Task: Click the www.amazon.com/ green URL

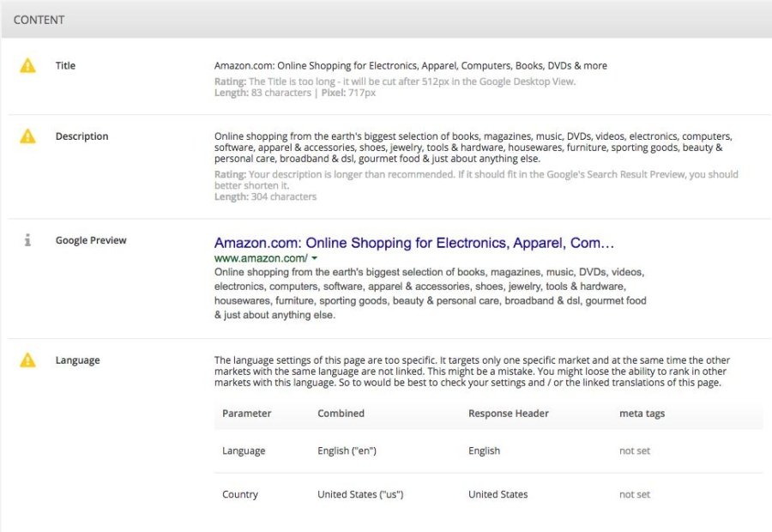Action: (261, 258)
